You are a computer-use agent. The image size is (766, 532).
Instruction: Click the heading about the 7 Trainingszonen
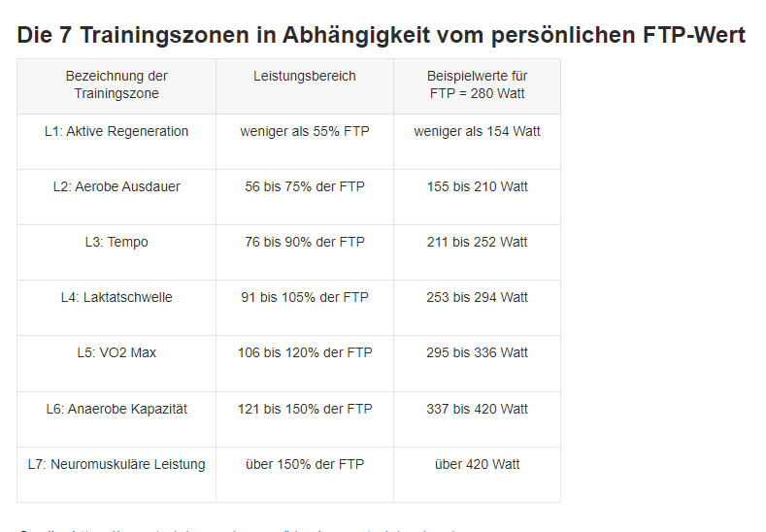pos(381,36)
